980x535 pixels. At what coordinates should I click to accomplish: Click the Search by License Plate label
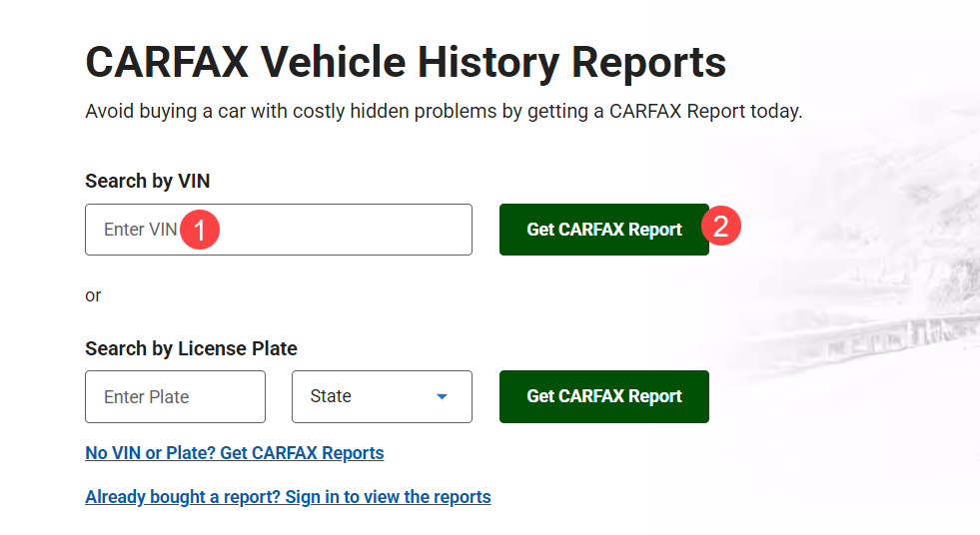point(191,347)
